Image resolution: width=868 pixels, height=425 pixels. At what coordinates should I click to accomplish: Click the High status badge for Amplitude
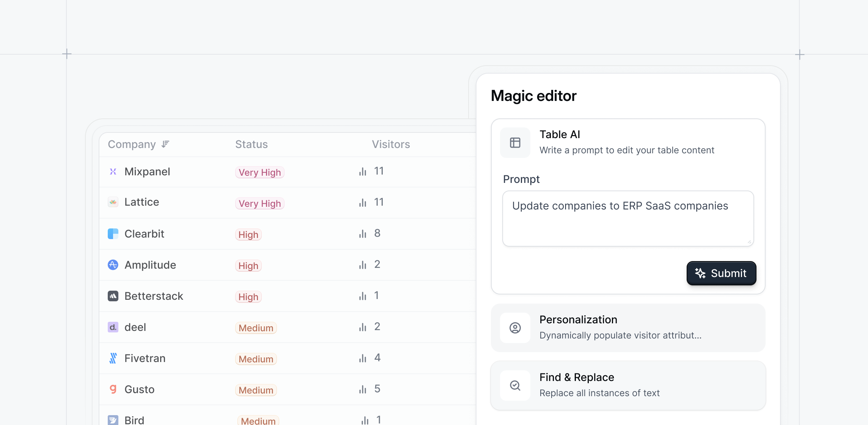[x=248, y=266]
